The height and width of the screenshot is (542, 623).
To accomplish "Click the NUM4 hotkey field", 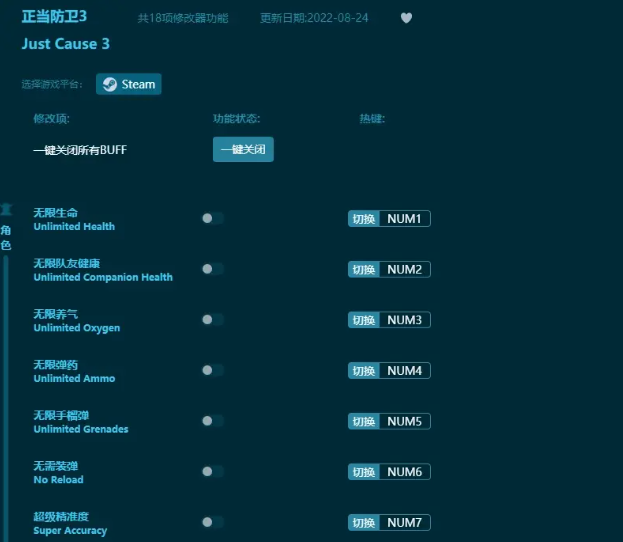I will point(404,371).
